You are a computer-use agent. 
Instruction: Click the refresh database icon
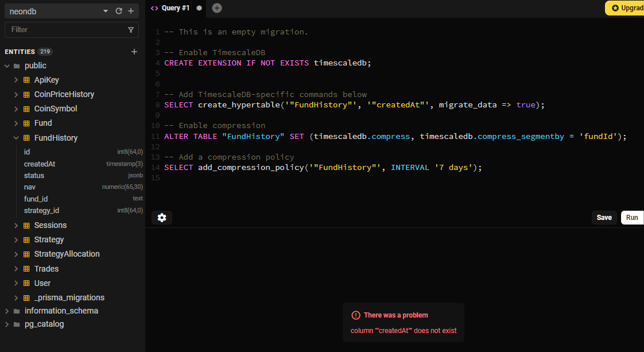[x=119, y=11]
